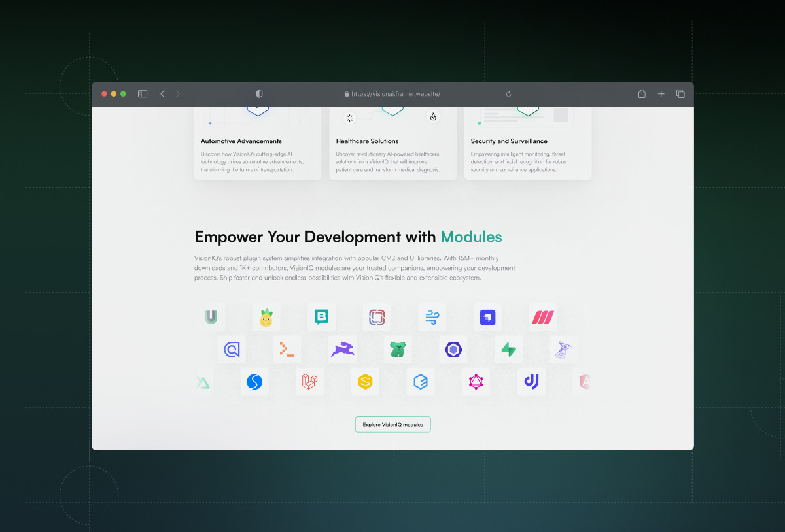Click the Algolia blue circle module icon
785x532 pixels.
click(x=232, y=350)
